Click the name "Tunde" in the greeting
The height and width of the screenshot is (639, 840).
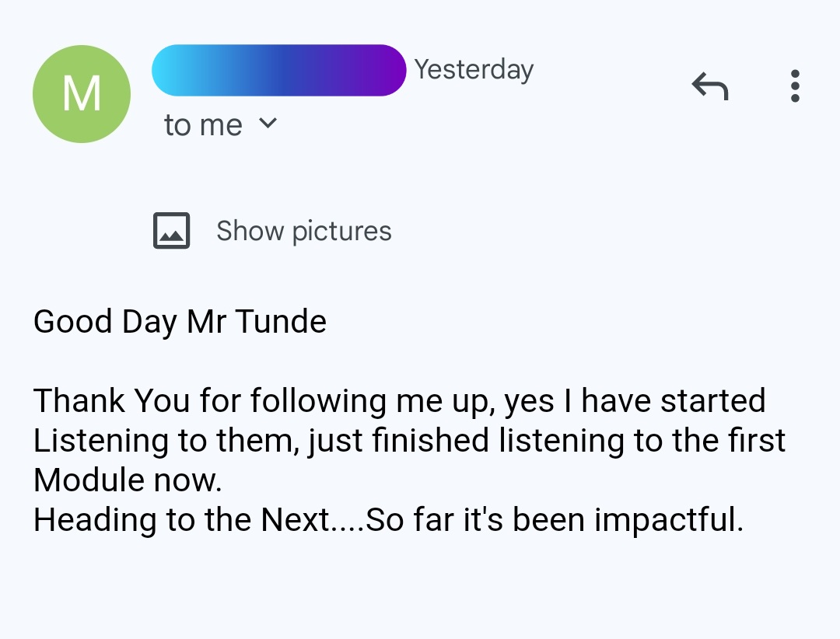pos(281,321)
